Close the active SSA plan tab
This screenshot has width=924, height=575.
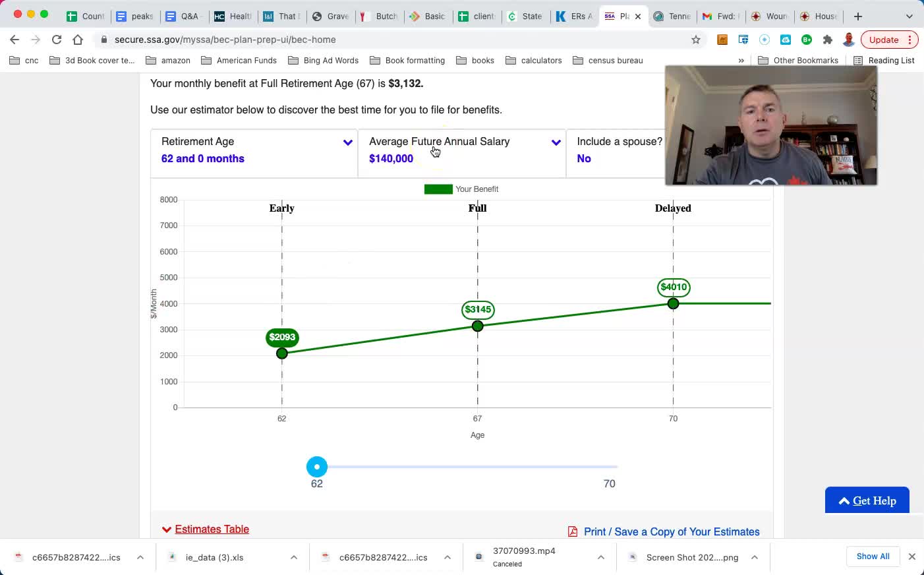click(638, 16)
